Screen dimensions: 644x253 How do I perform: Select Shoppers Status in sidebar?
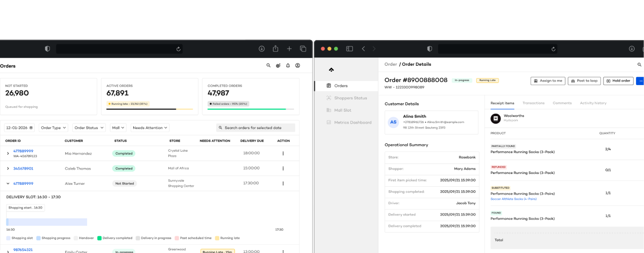[x=350, y=98]
